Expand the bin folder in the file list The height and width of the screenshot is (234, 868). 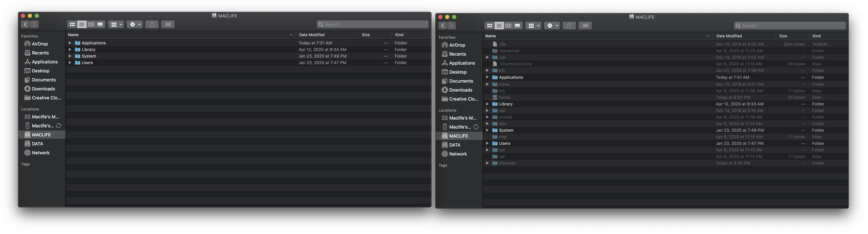click(487, 70)
